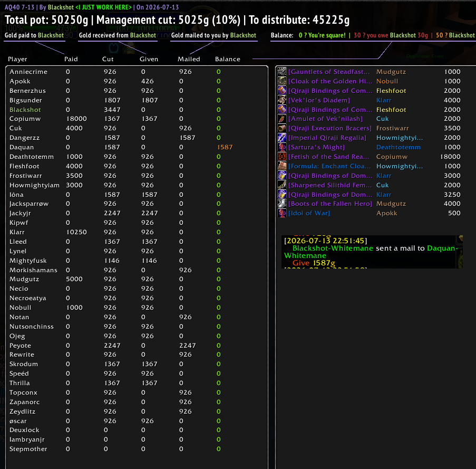Click the Sartura's Might item icon
Image resolution: width=476 pixels, height=469 pixels.
tap(282, 147)
